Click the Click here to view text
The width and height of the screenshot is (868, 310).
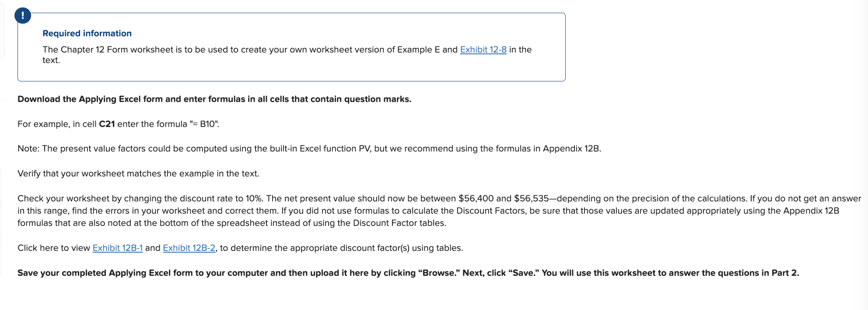pos(54,248)
